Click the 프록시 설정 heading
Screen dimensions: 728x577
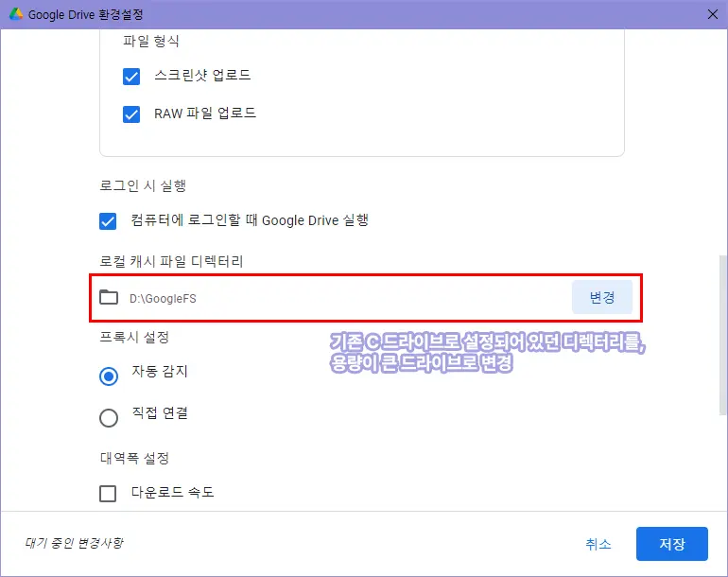[134, 337]
